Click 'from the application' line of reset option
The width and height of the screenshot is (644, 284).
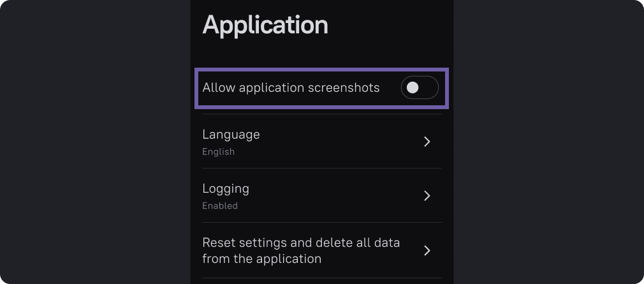pyautogui.click(x=261, y=259)
